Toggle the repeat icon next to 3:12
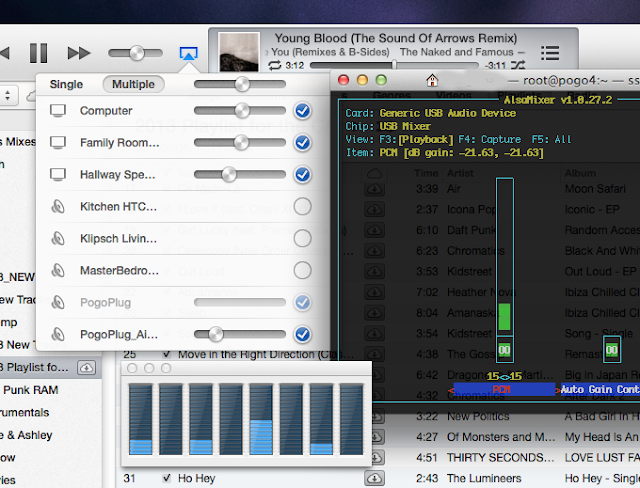The width and height of the screenshot is (640, 488). click(275, 65)
